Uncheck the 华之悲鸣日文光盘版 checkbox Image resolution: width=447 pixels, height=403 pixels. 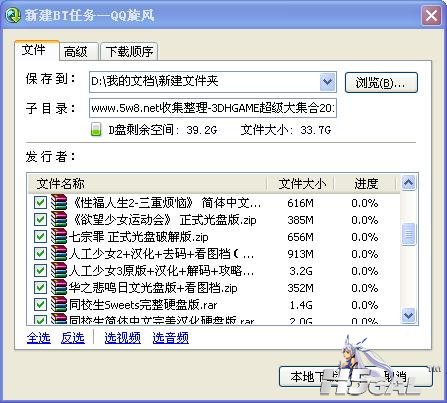click(40, 287)
